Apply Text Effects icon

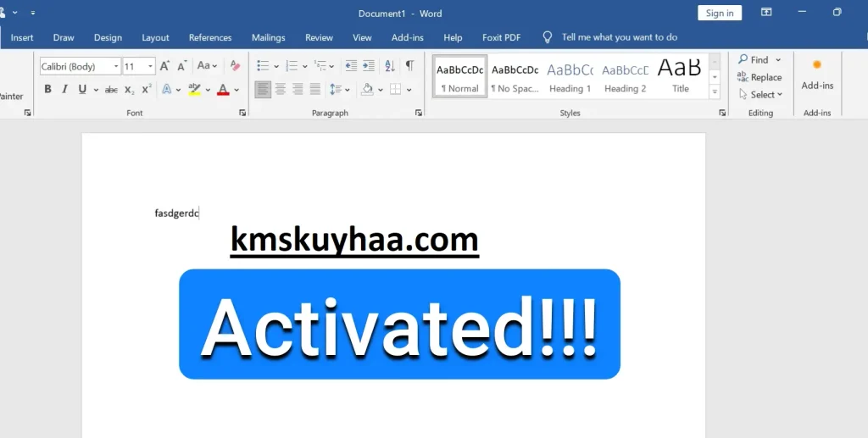pyautogui.click(x=167, y=89)
